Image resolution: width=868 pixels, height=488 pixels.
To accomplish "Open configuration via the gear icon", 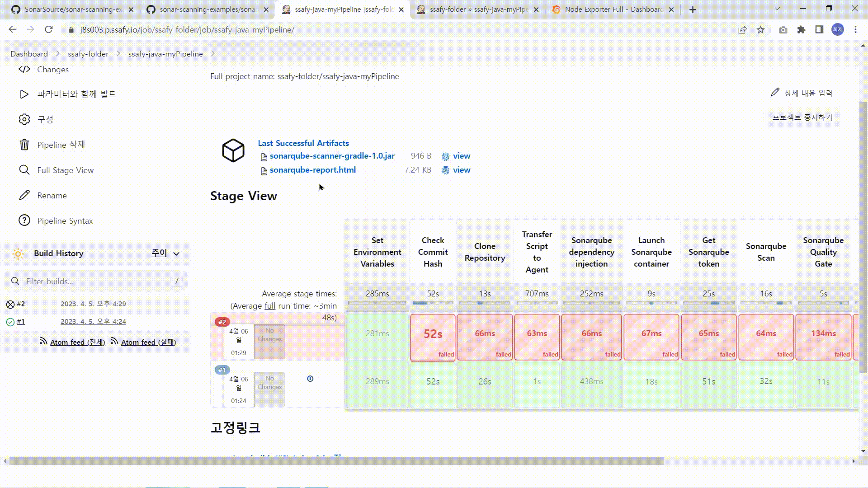I will tap(24, 119).
